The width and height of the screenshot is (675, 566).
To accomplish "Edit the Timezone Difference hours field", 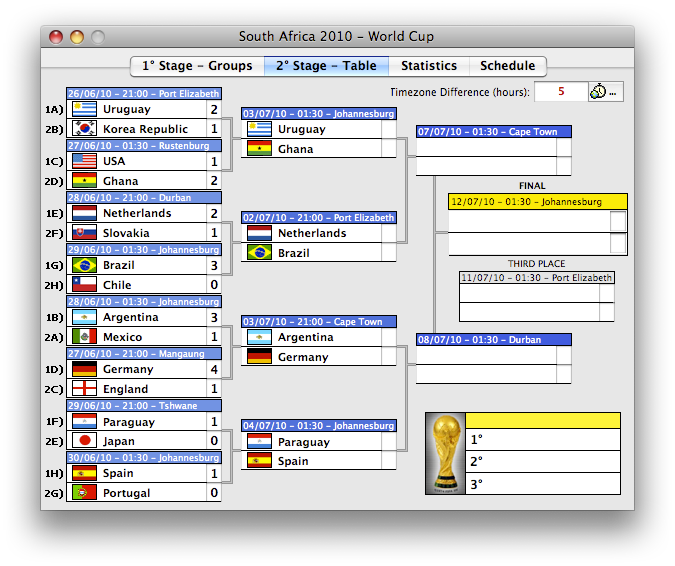I will [561, 92].
